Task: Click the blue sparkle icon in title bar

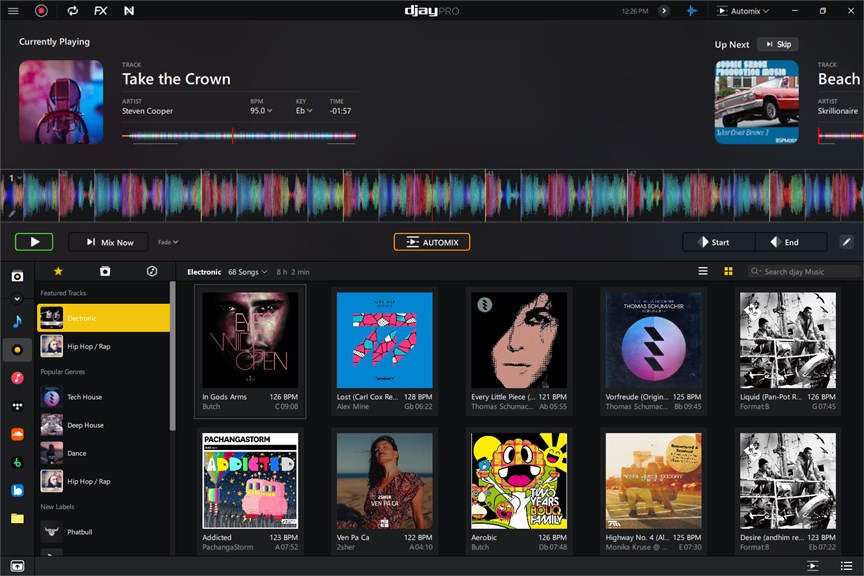Action: 692,10
